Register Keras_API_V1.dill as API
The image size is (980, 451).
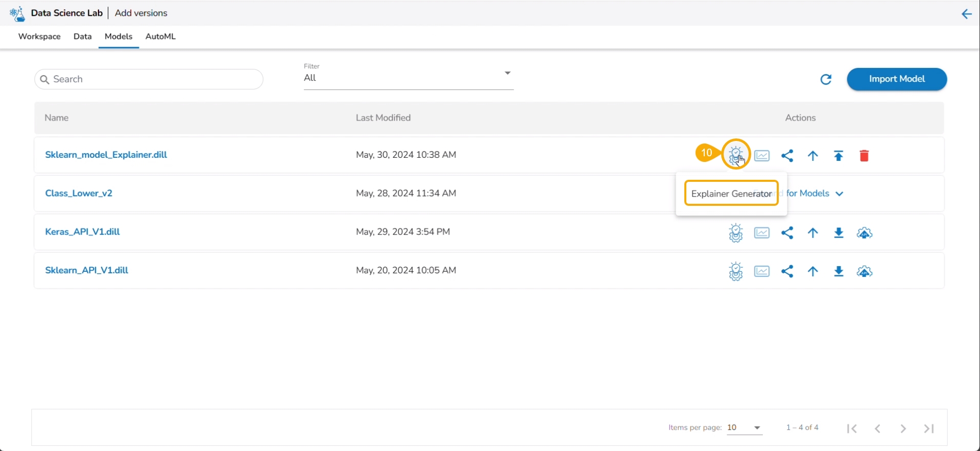864,233
